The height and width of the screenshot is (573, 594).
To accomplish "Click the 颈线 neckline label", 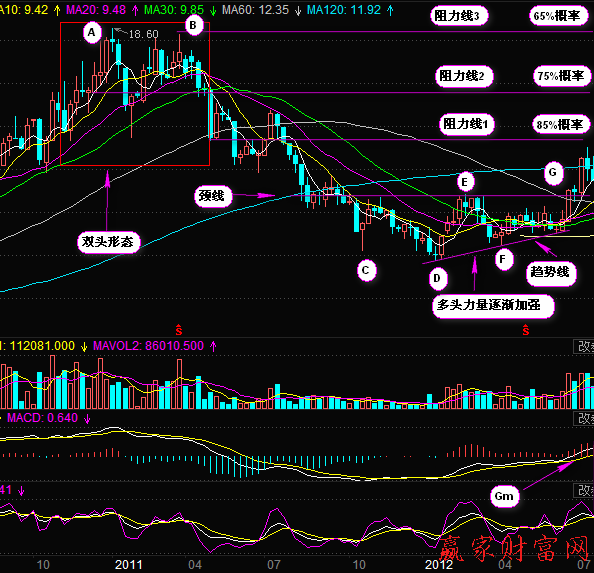I will pyautogui.click(x=213, y=196).
